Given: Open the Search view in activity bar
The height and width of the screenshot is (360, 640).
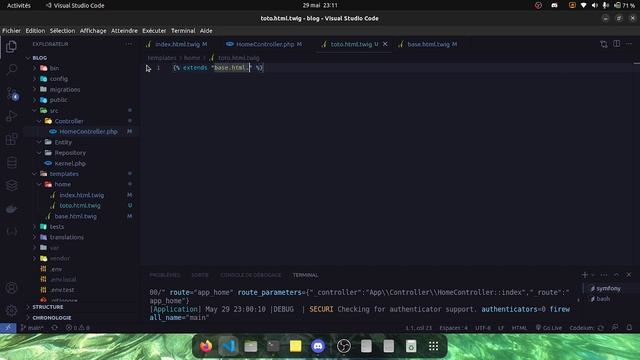Looking at the screenshot, I should [11, 69].
